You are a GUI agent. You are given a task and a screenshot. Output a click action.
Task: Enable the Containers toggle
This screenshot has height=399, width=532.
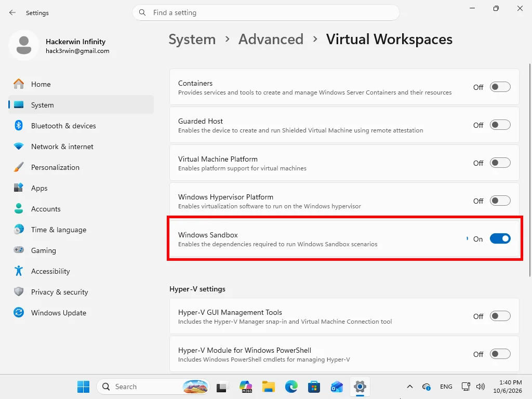pyautogui.click(x=500, y=87)
